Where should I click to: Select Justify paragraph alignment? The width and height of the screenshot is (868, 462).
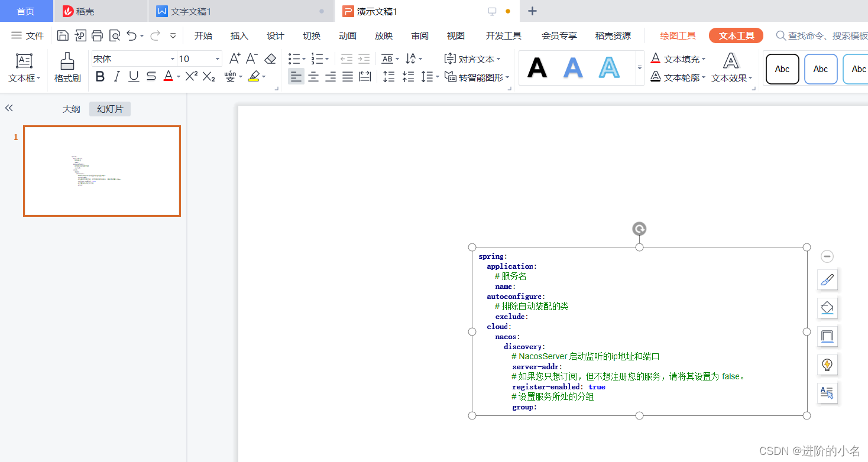[x=348, y=76]
